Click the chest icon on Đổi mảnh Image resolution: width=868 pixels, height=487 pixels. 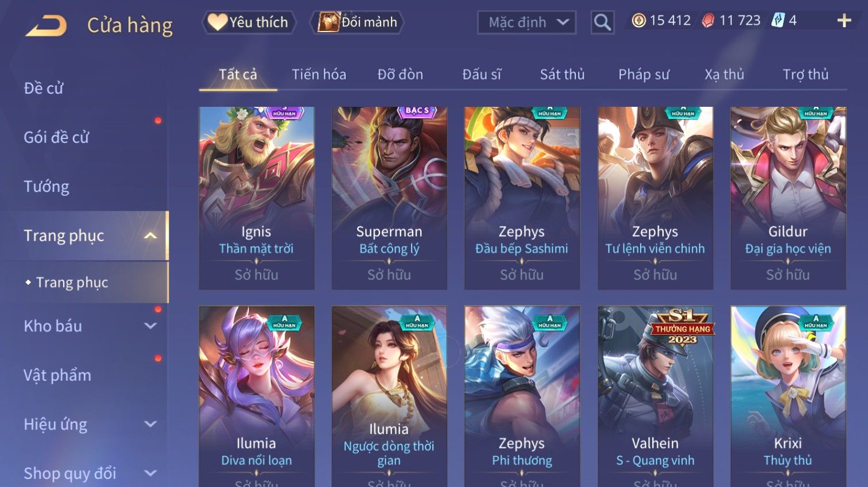(x=328, y=22)
